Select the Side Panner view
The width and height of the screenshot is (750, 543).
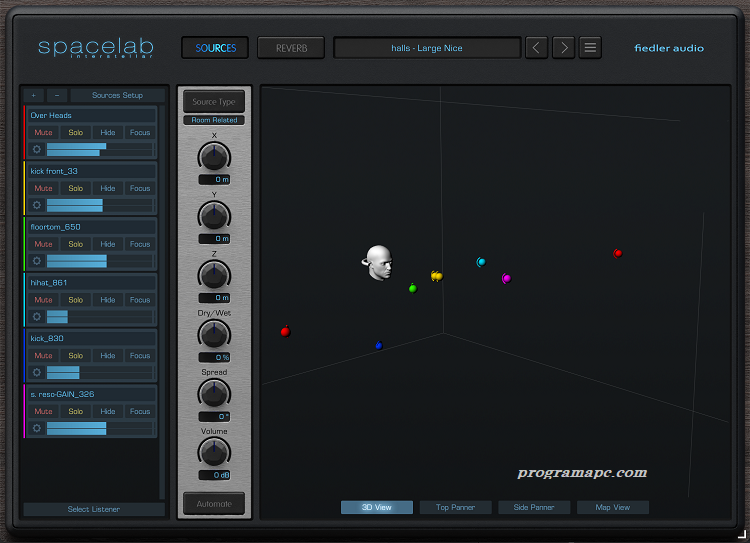click(534, 507)
